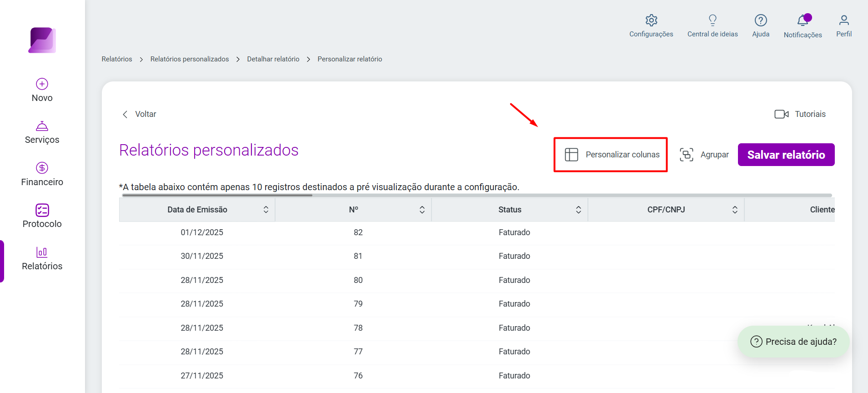Open Financeiro dollar icon in sidebar
The width and height of the screenshot is (868, 393).
[x=42, y=168]
